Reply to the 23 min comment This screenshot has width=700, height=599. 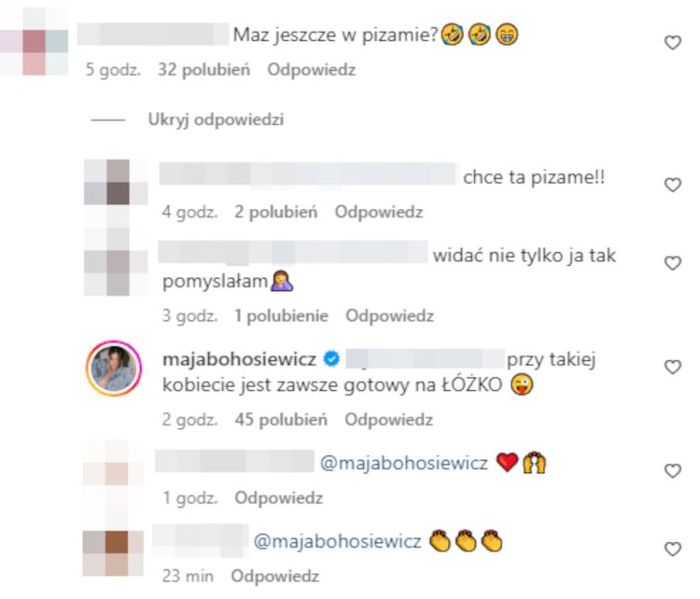click(275, 577)
